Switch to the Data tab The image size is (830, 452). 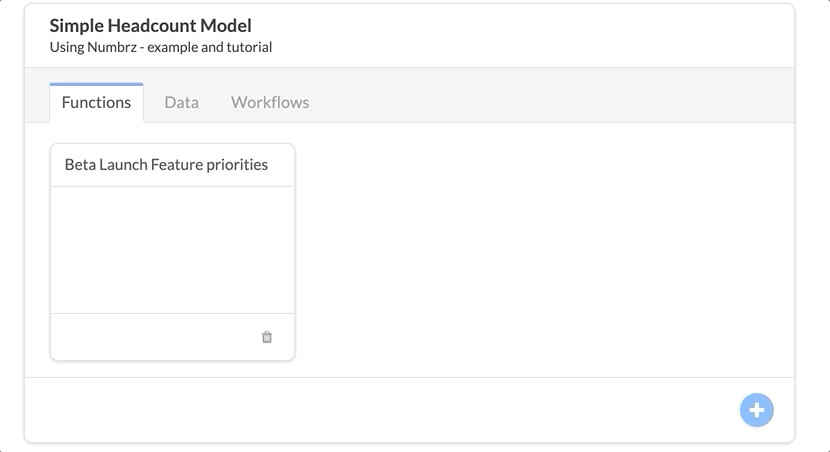[182, 102]
